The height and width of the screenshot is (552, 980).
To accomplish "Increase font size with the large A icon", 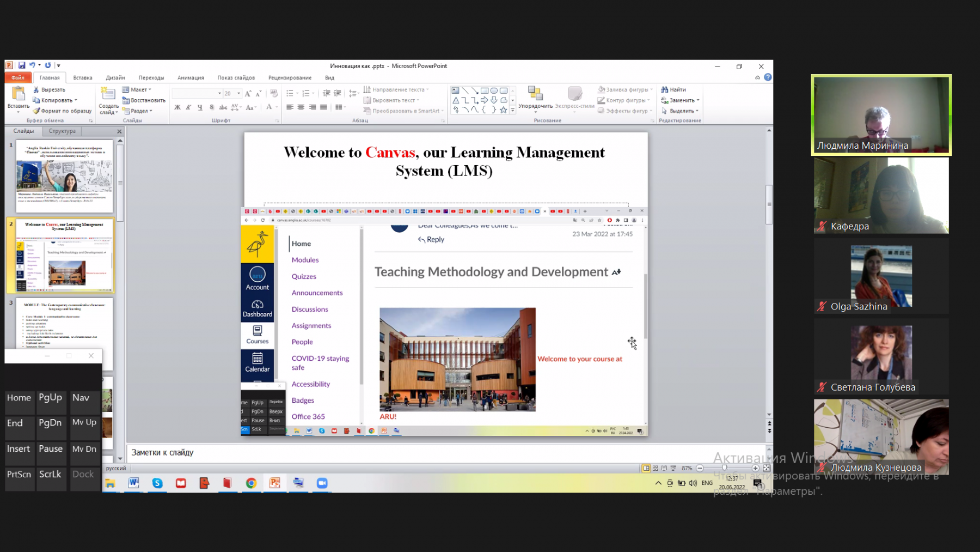I will [248, 94].
